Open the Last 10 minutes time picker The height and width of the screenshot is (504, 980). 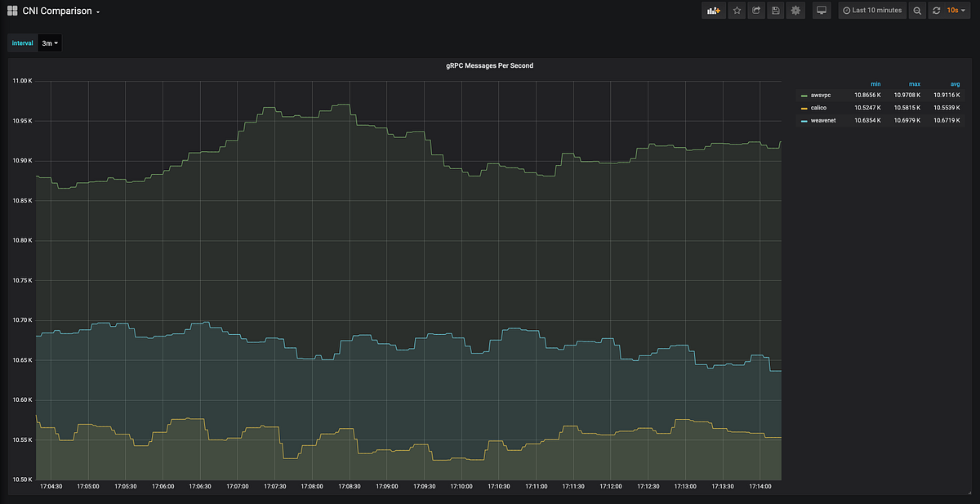872,10
